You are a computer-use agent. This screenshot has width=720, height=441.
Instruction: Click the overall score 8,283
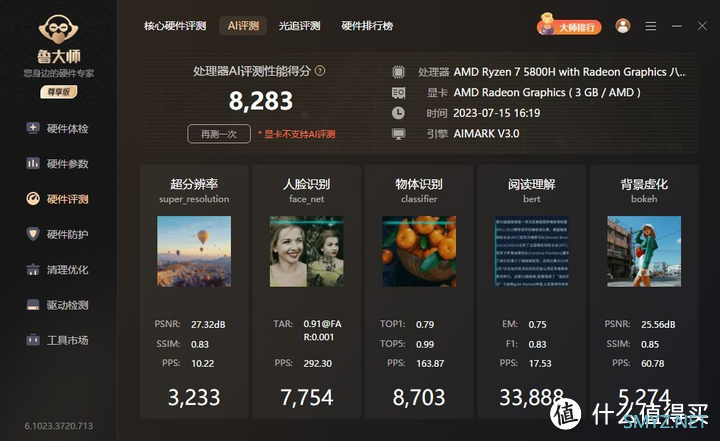[x=260, y=101]
